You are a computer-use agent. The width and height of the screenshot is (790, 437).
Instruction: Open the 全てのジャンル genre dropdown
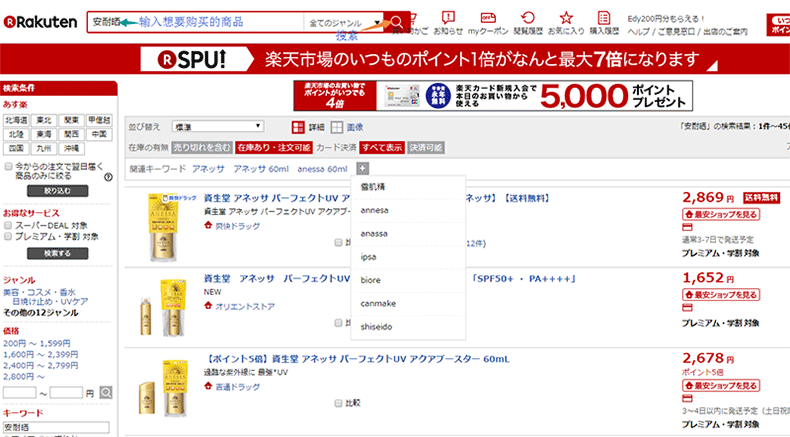(x=345, y=22)
